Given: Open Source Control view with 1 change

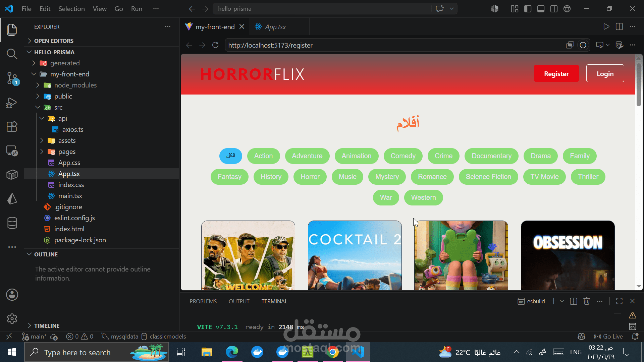Looking at the screenshot, I should (12, 78).
